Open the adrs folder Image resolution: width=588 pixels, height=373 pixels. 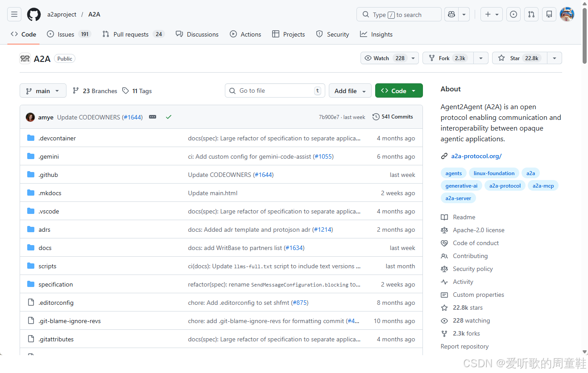coord(45,230)
